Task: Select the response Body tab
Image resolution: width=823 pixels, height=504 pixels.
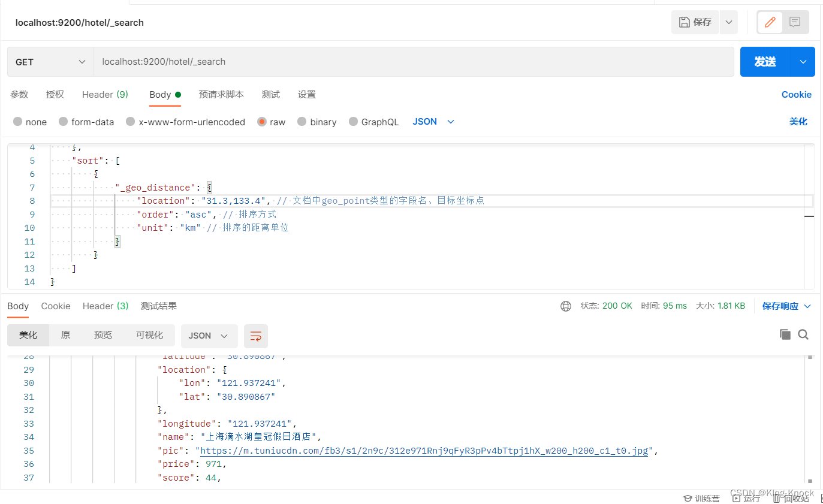Action: point(18,306)
